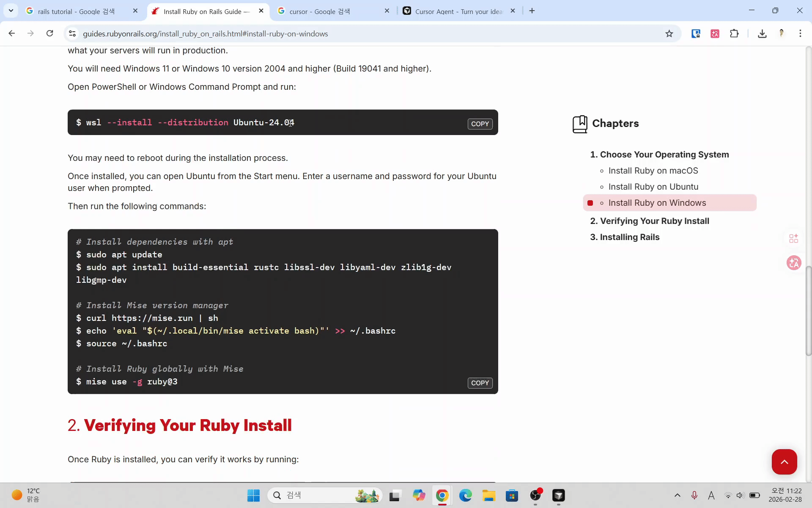View site information icon in address bar
Screen dimensions: 812x508
coord(72,33)
